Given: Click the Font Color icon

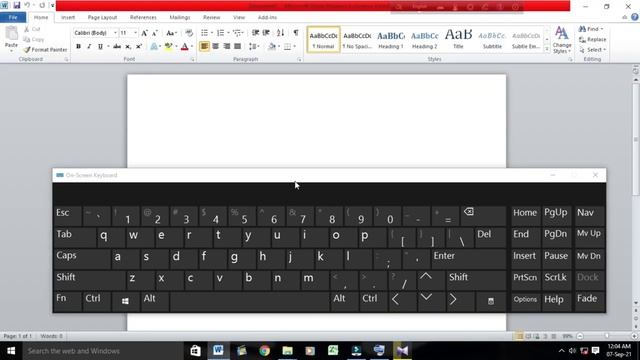Looking at the screenshot, I should [x=184, y=47].
